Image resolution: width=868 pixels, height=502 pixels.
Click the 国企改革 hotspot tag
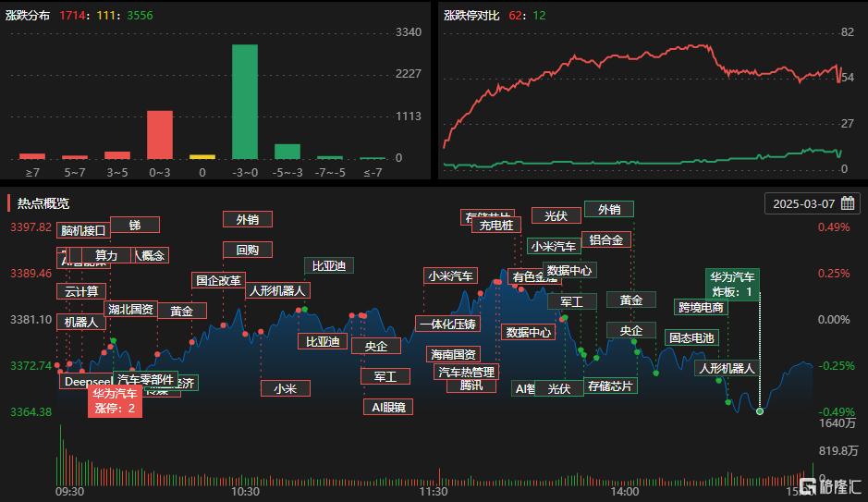pyautogui.click(x=218, y=280)
